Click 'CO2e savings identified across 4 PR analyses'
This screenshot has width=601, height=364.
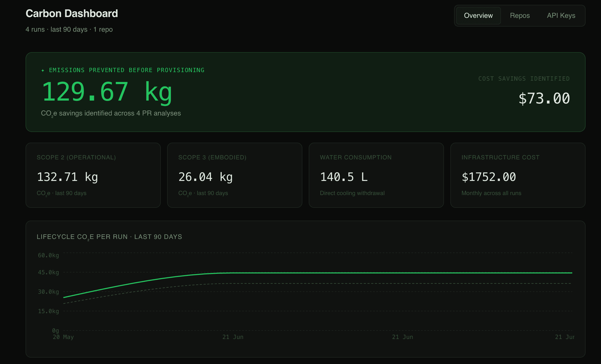(x=111, y=114)
